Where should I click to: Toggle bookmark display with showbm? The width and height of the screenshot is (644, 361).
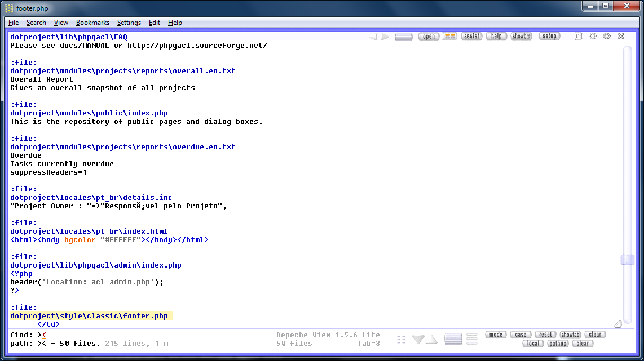[521, 36]
